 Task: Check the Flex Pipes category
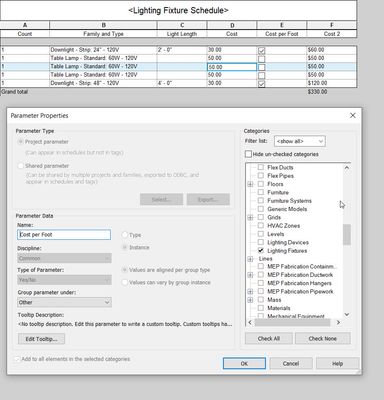click(x=261, y=175)
